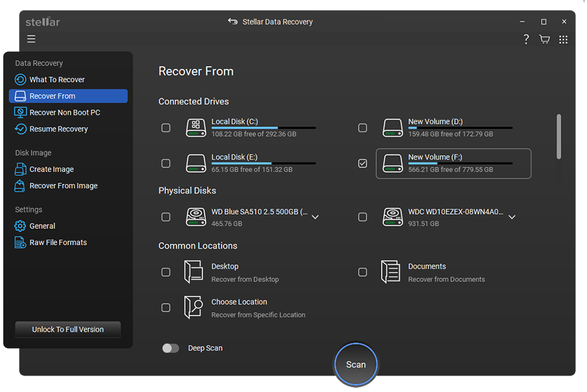The width and height of the screenshot is (587, 392).
Task: Click the help question mark icon
Action: point(526,39)
